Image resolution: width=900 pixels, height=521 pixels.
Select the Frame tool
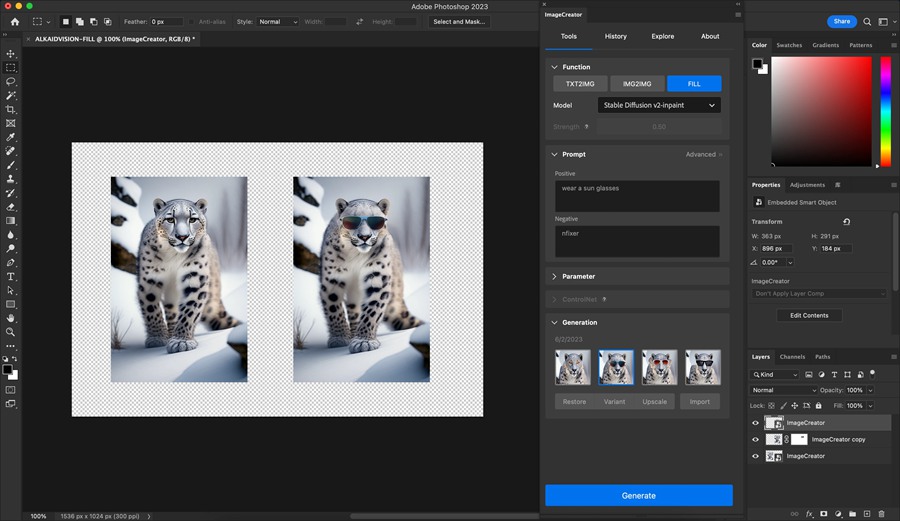(10, 123)
